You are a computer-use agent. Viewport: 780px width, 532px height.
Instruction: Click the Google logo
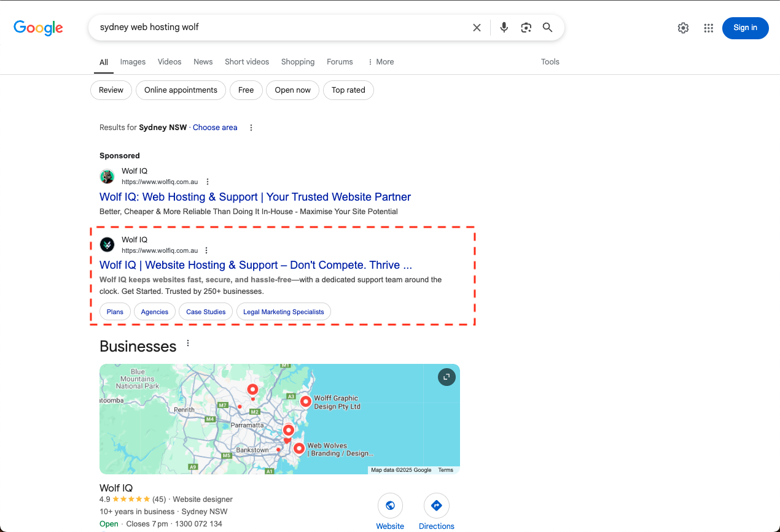point(38,28)
